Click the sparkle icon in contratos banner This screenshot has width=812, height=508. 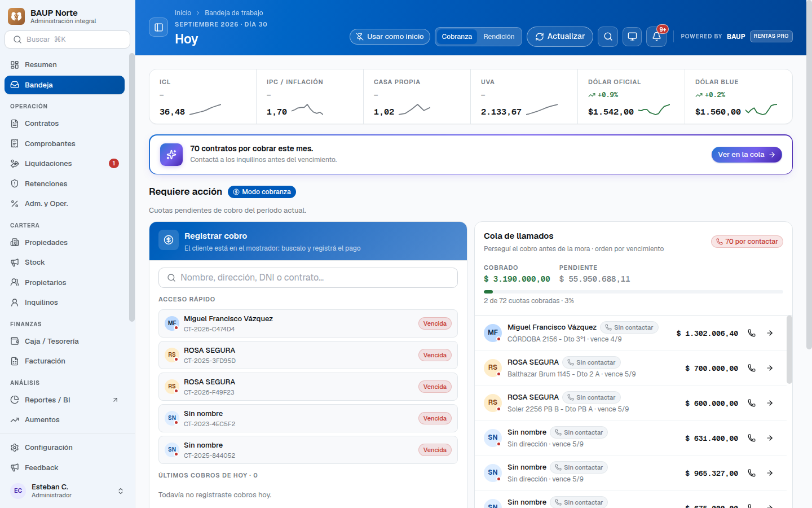pyautogui.click(x=171, y=155)
